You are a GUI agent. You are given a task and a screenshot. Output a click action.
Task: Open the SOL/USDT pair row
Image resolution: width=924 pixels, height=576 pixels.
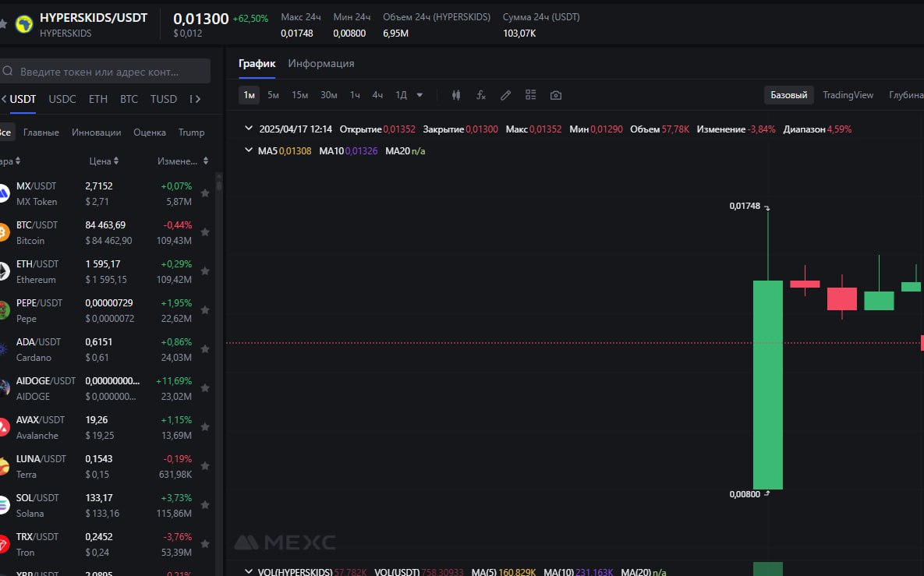[105, 505]
